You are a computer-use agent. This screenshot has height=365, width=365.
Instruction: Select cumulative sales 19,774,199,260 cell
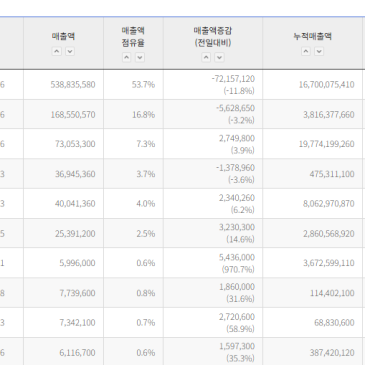(327, 144)
